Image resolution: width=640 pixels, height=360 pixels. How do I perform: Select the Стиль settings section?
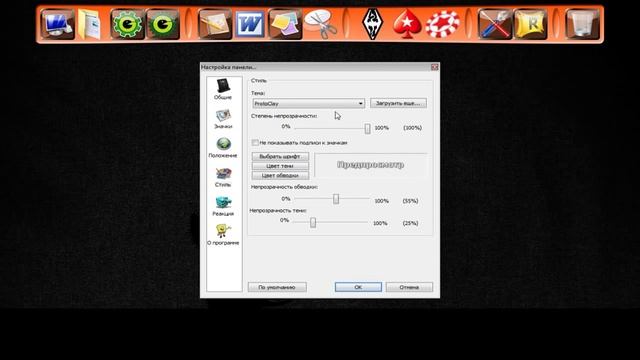tap(223, 177)
